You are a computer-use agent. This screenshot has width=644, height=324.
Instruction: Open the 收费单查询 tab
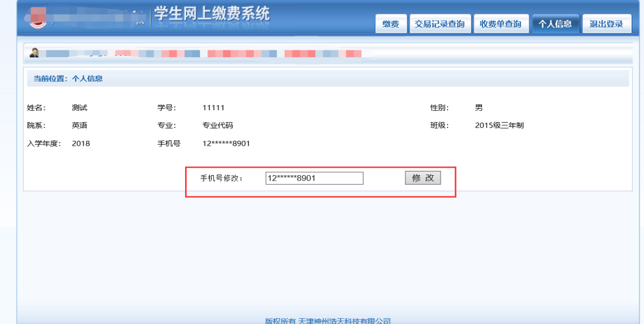[x=500, y=24]
